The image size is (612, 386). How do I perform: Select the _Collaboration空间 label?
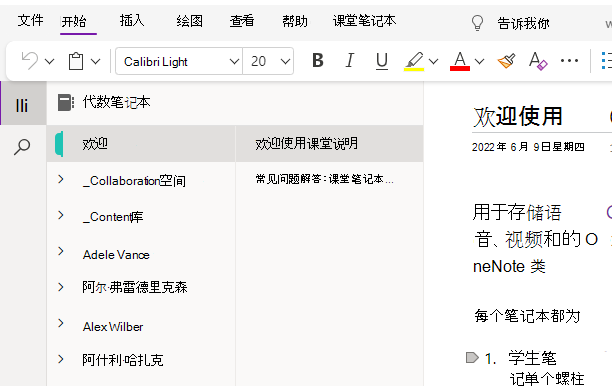click(134, 181)
